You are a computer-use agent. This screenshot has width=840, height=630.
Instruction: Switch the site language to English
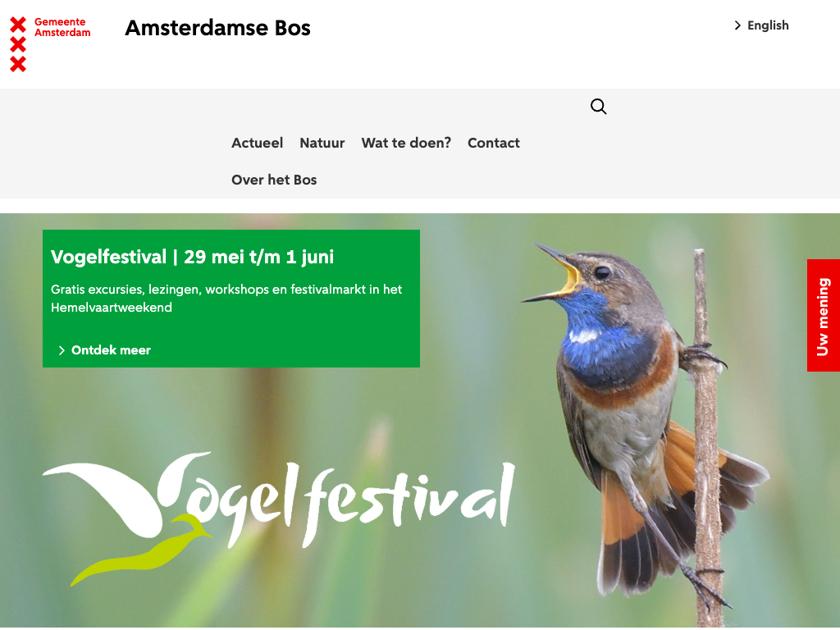[768, 25]
